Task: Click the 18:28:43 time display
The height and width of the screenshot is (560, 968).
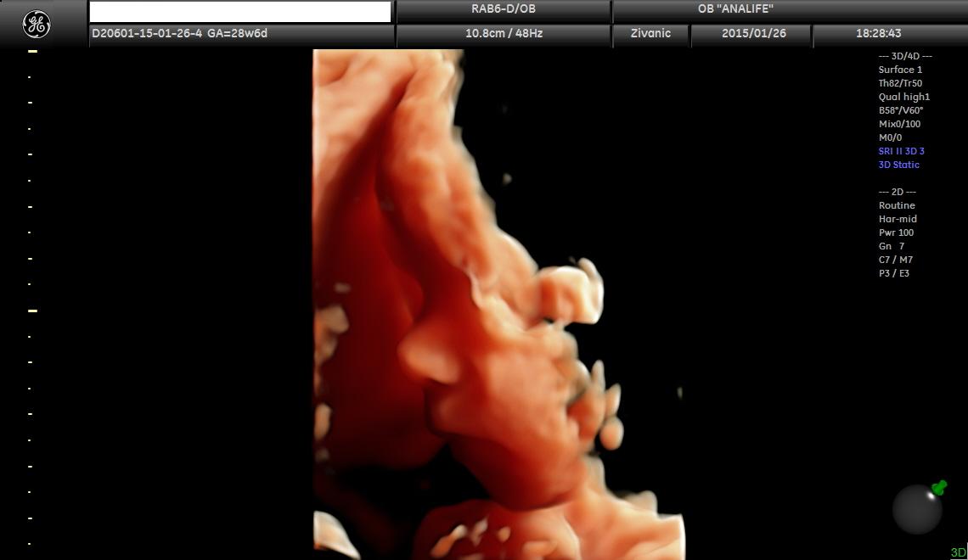Action: tap(878, 33)
